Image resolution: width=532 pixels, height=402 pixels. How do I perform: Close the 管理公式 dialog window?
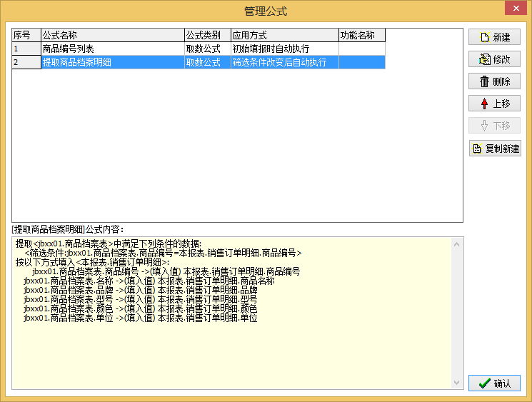(x=513, y=9)
